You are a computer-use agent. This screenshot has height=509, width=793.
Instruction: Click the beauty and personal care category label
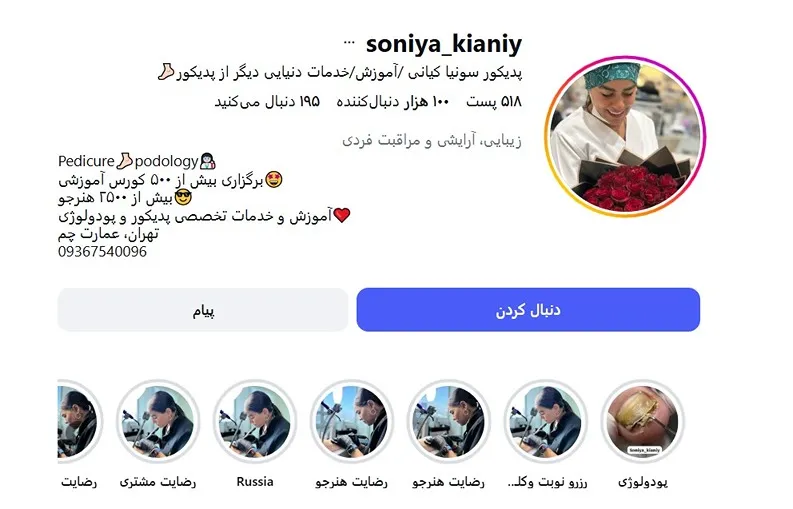(x=432, y=140)
